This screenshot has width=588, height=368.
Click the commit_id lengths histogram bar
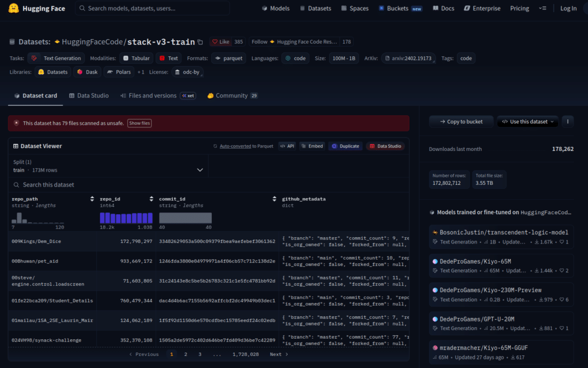tap(185, 218)
